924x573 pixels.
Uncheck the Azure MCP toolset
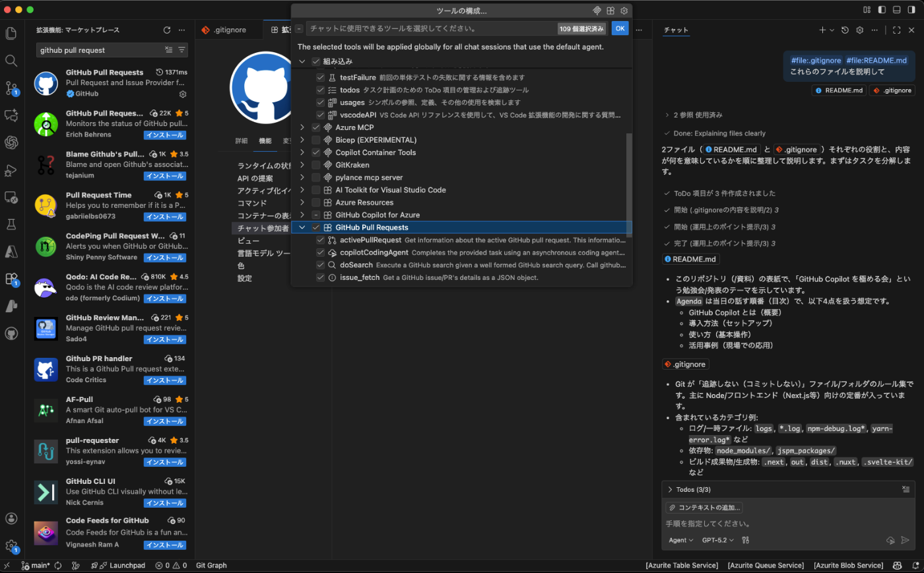[x=315, y=127]
